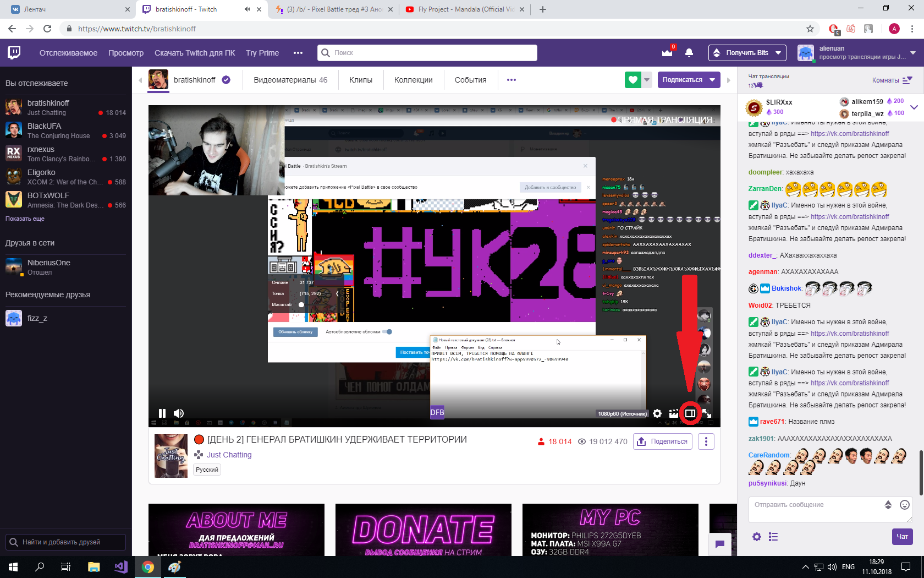924x578 pixels.
Task: Open fizz_z recommended friend
Action: click(x=66, y=318)
